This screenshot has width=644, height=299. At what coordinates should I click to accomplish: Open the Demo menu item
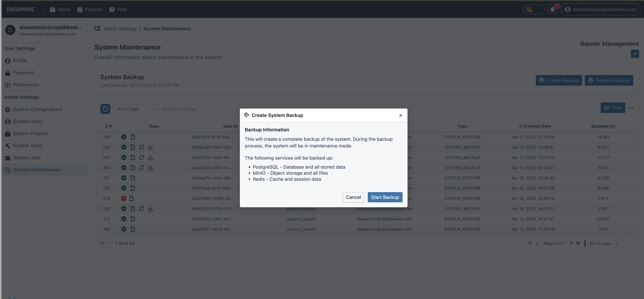pos(60,10)
